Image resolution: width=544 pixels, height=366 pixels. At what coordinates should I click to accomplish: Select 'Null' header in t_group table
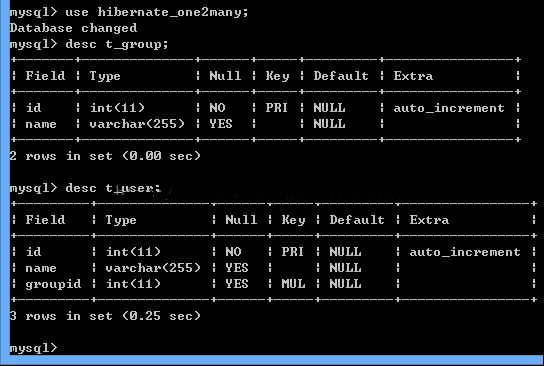pyautogui.click(x=225, y=76)
